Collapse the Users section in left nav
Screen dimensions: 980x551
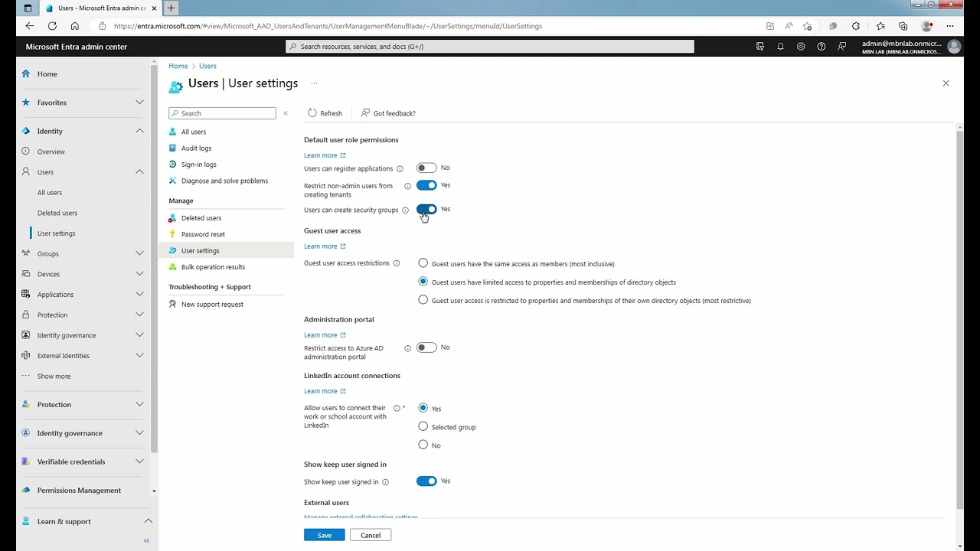pyautogui.click(x=139, y=172)
